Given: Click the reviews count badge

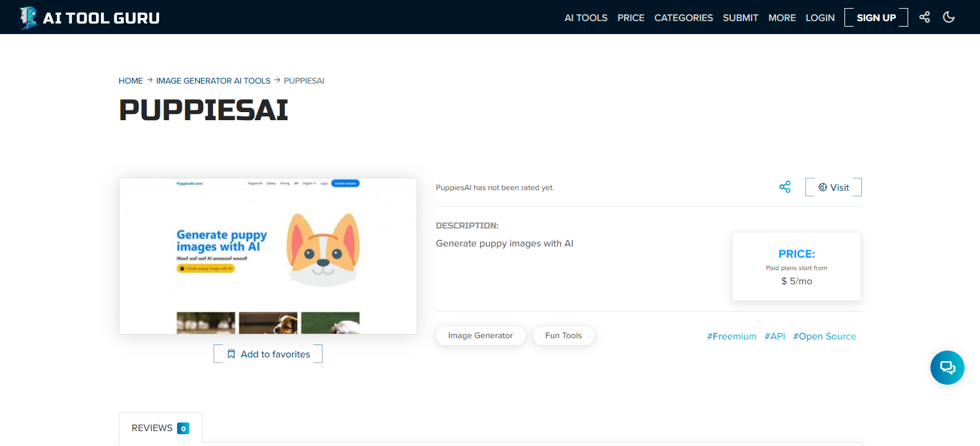Looking at the screenshot, I should click(x=183, y=428).
